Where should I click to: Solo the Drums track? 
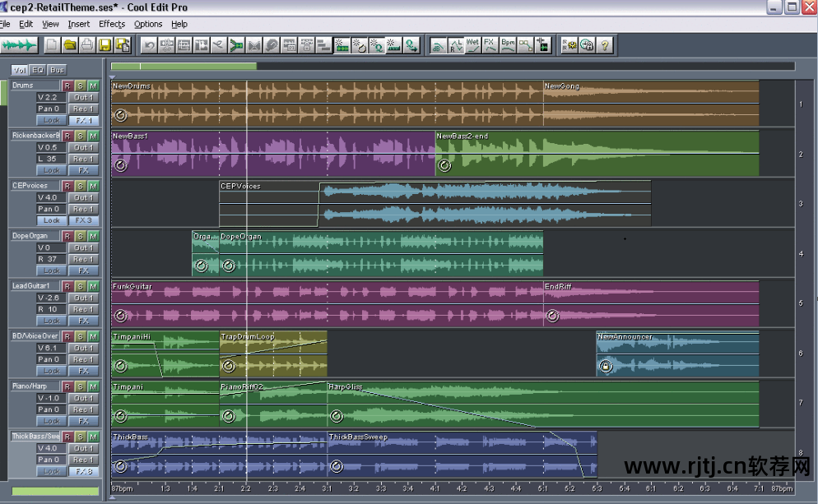pyautogui.click(x=80, y=86)
